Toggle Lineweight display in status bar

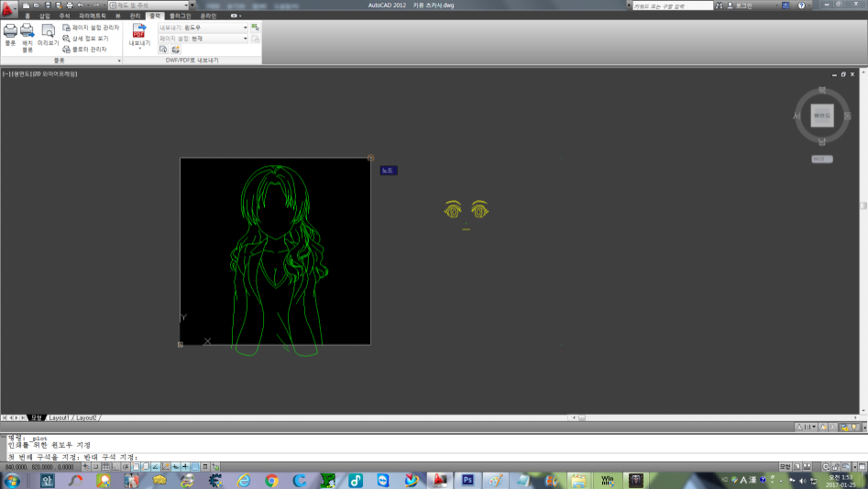185,467
